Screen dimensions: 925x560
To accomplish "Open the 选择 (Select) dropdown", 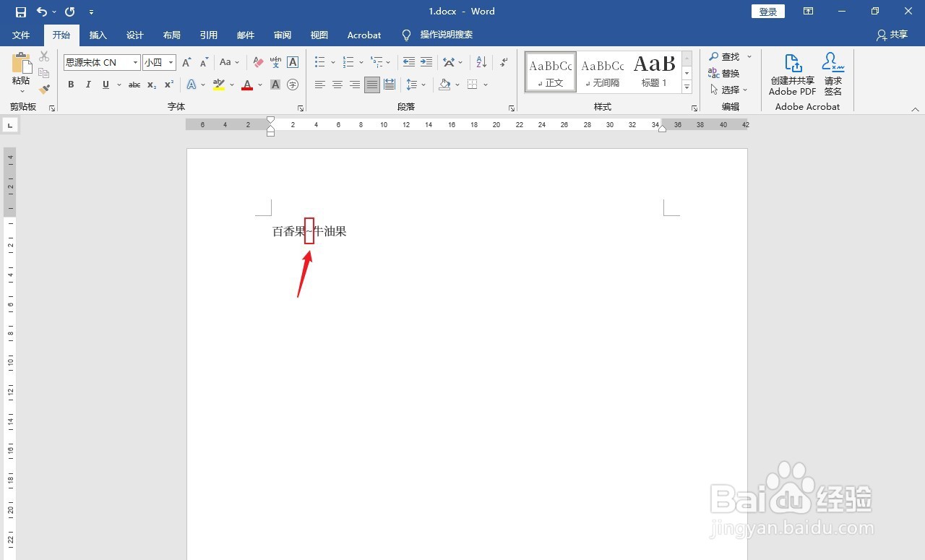I will point(728,90).
